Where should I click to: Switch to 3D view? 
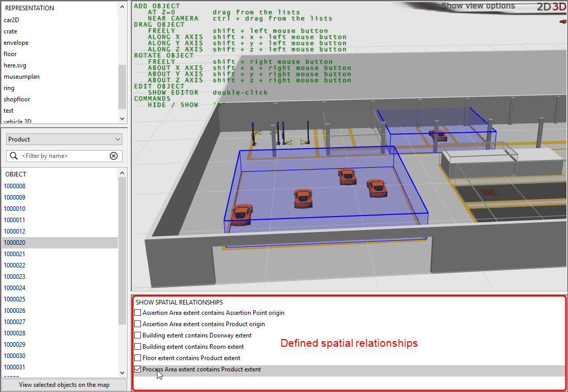click(x=559, y=7)
